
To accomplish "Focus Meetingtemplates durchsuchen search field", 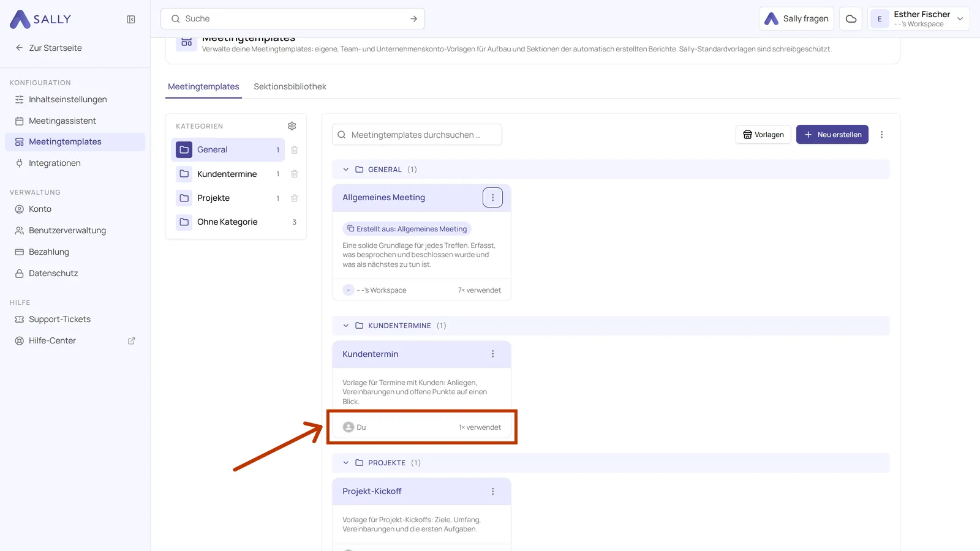I will [417, 135].
